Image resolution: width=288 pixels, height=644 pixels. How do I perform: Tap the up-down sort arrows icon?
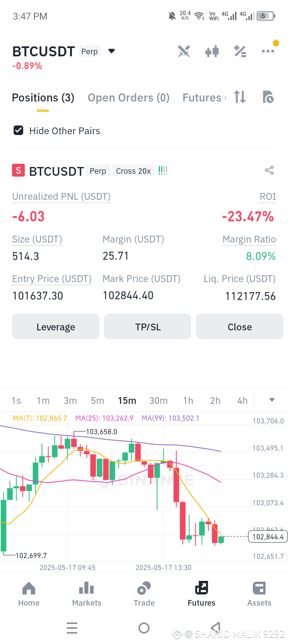(x=240, y=97)
